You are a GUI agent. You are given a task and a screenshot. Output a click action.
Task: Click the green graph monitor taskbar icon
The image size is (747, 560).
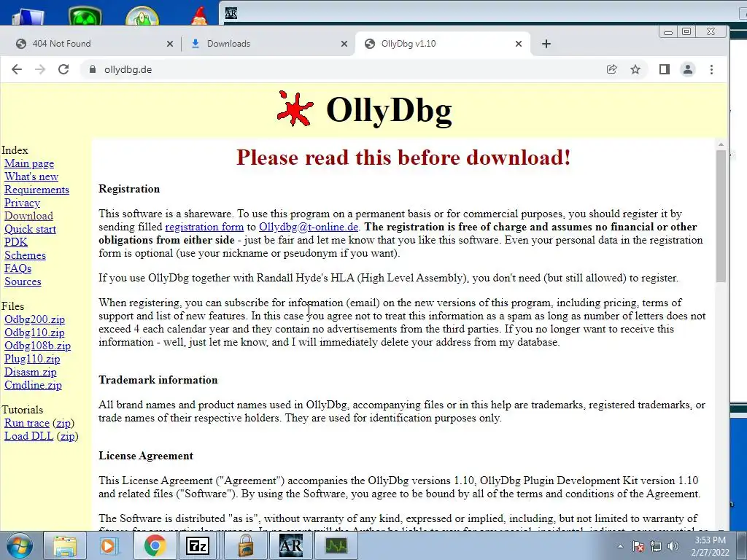click(336, 545)
